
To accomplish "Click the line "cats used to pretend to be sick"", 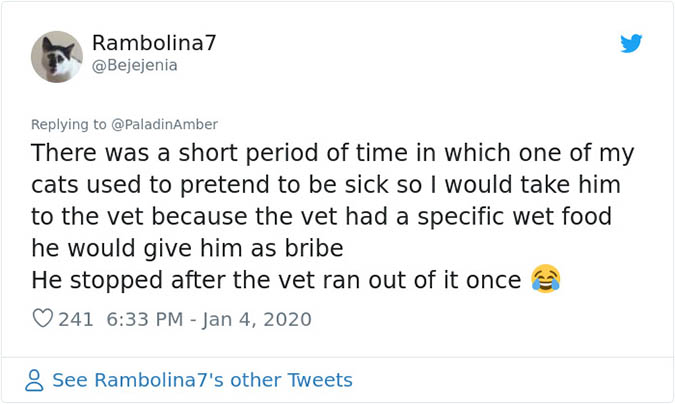I will pyautogui.click(x=327, y=186).
